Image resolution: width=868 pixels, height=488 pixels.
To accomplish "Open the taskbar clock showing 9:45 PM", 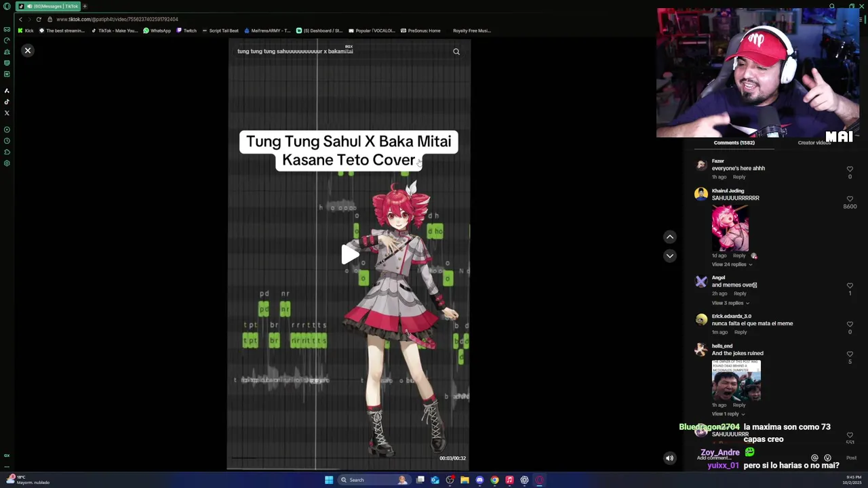I will [852, 480].
